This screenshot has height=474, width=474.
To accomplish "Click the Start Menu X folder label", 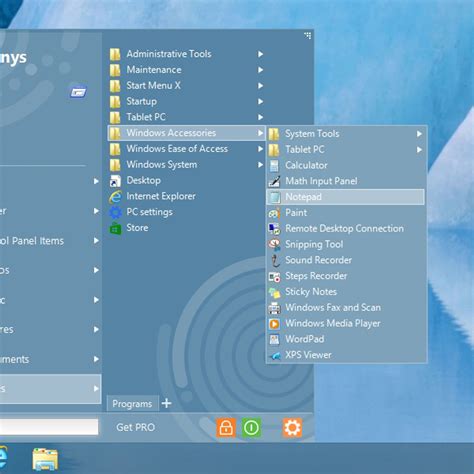I will [153, 86].
